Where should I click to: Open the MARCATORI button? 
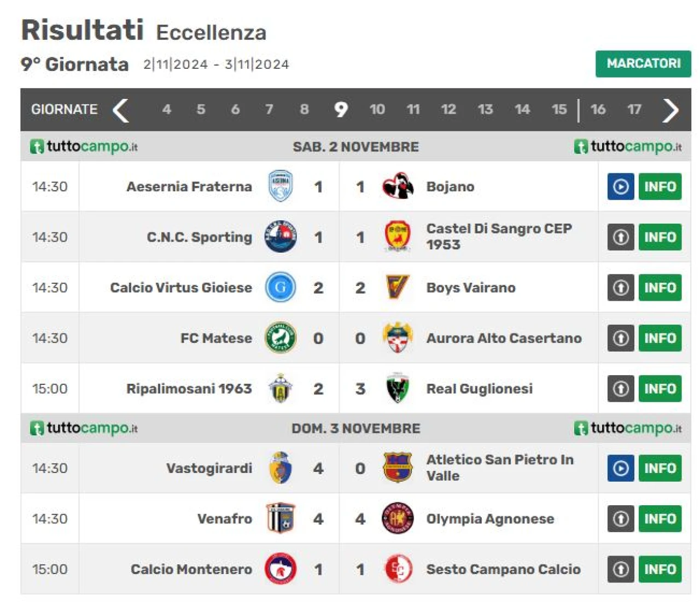[x=643, y=63]
